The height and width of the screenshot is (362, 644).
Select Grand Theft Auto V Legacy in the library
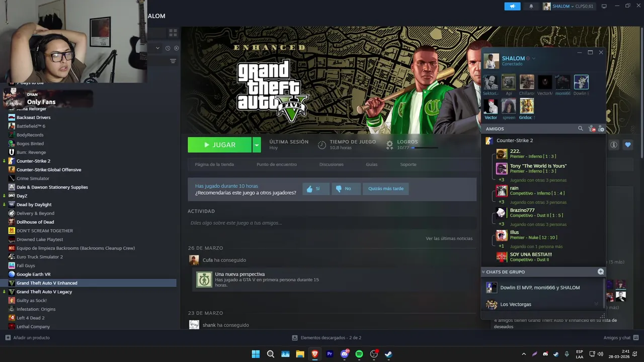(x=44, y=292)
